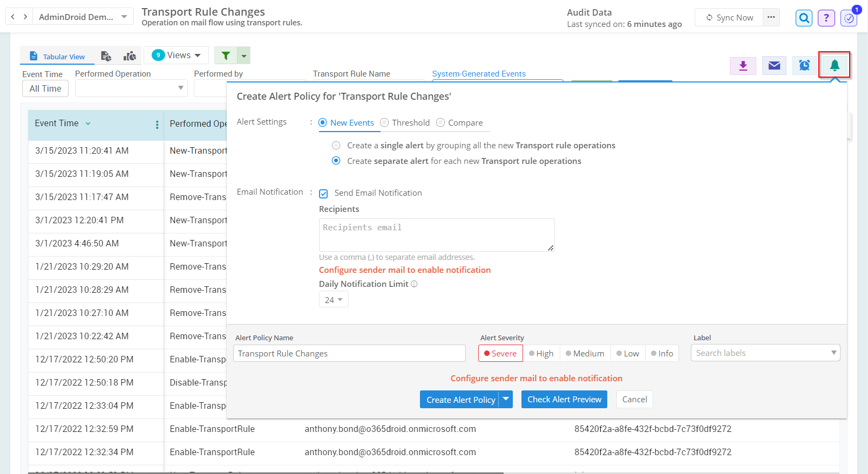Click the email report envelope icon
The height and width of the screenshot is (474, 868).
pos(774,65)
